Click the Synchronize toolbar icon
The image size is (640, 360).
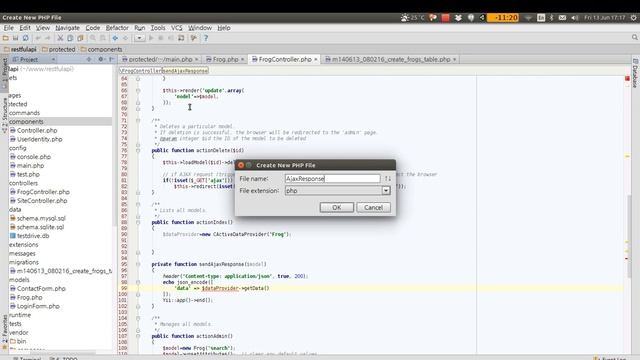(x=25, y=38)
